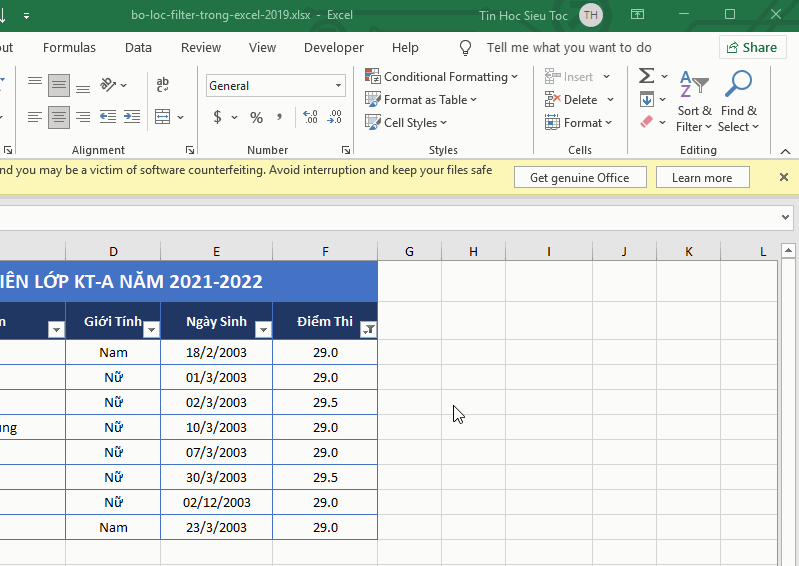Click the Middle Align icon
This screenshot has height=566, width=799.
pyautogui.click(x=59, y=85)
